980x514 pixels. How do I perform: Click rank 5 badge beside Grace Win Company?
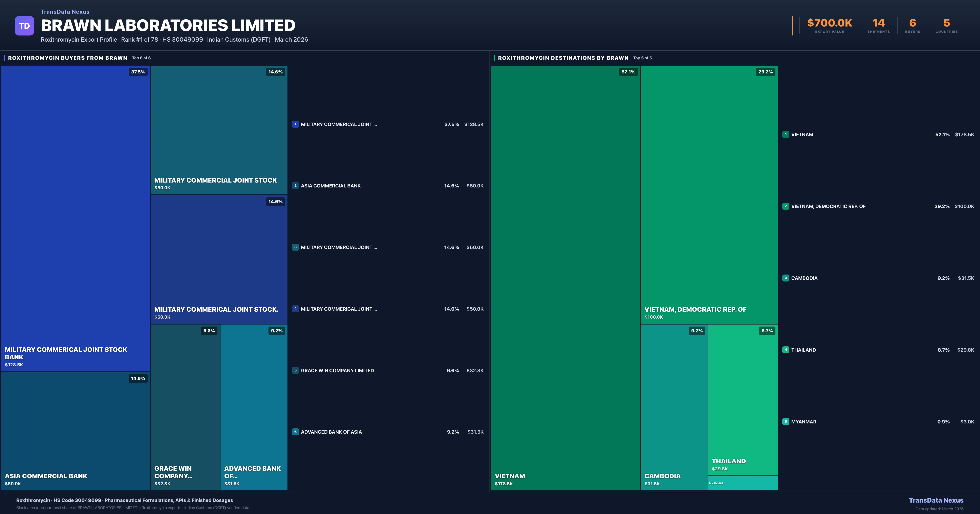pos(295,370)
